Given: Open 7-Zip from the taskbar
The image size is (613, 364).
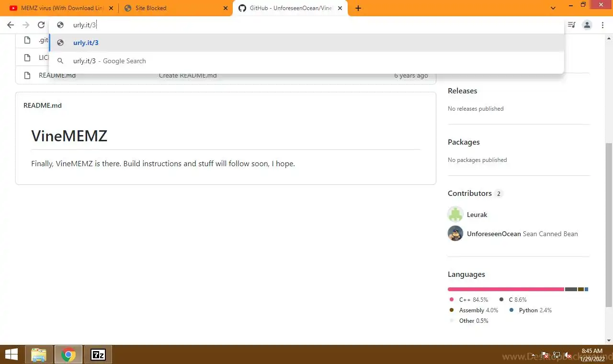Looking at the screenshot, I should 98,355.
